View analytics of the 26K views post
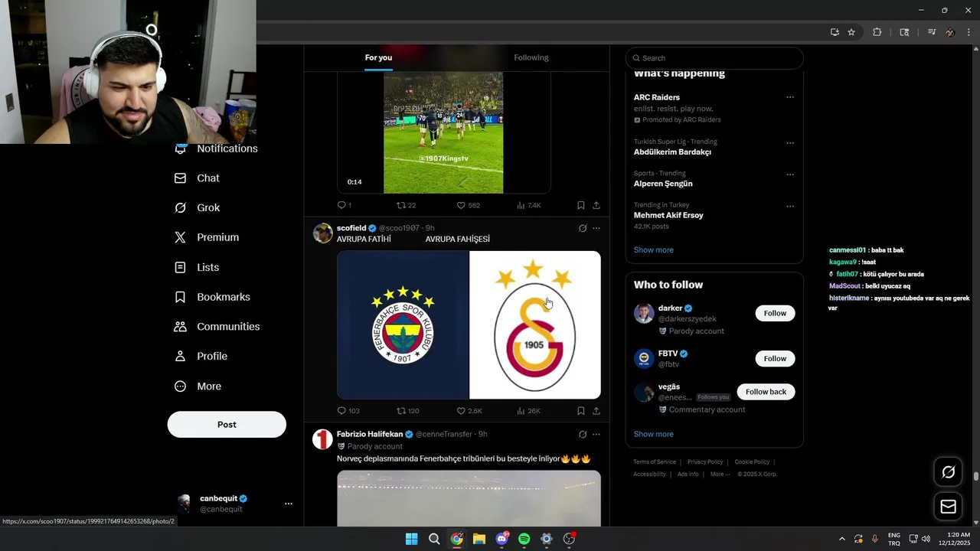Viewport: 980px width, 551px height. (528, 411)
